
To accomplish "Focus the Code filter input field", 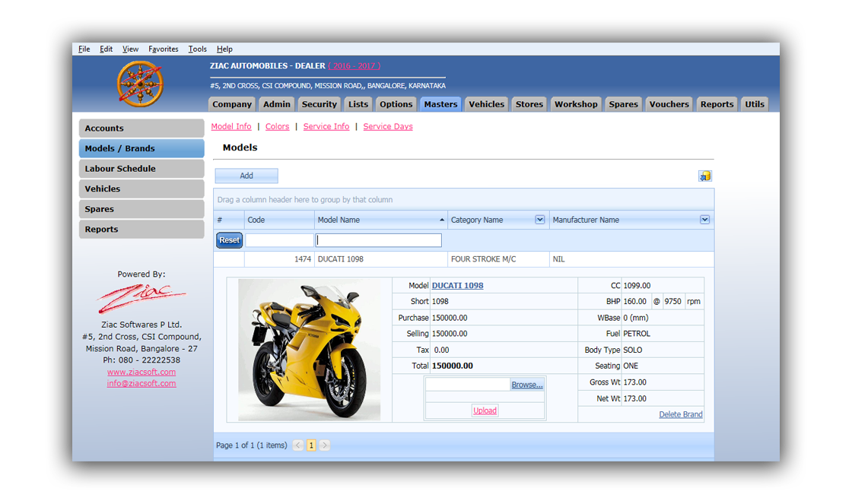I will click(279, 240).
